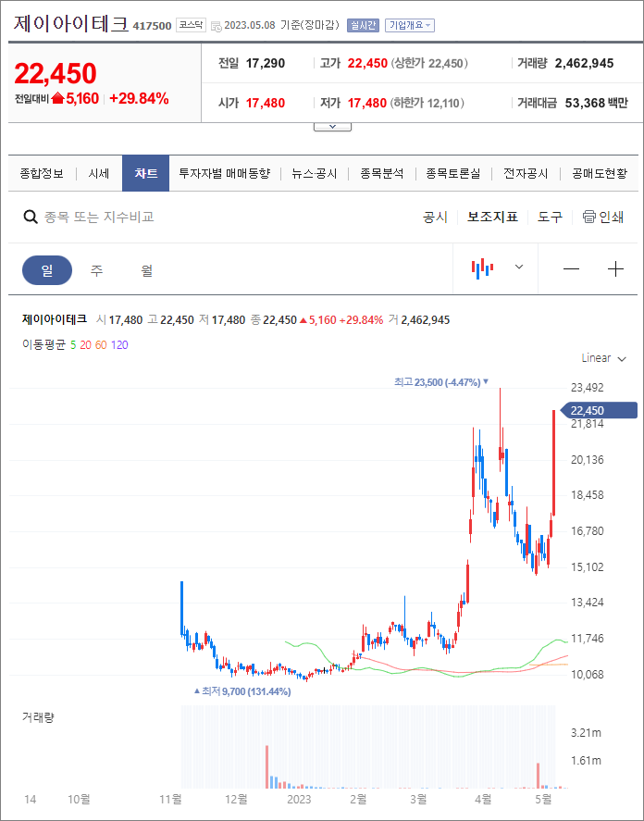
Task: Open the 시세 tab
Action: [98, 173]
